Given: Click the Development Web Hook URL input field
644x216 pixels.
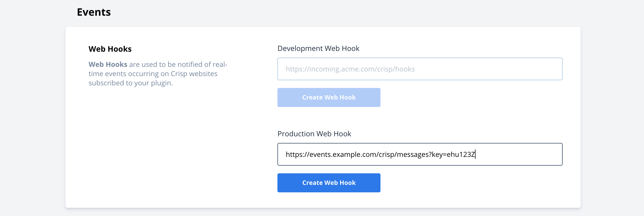Looking at the screenshot, I should 420,69.
